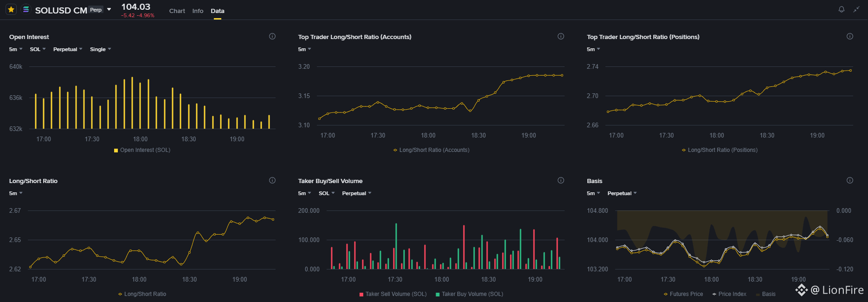Click the 104.800 axis label in Basis chart

(x=598, y=210)
